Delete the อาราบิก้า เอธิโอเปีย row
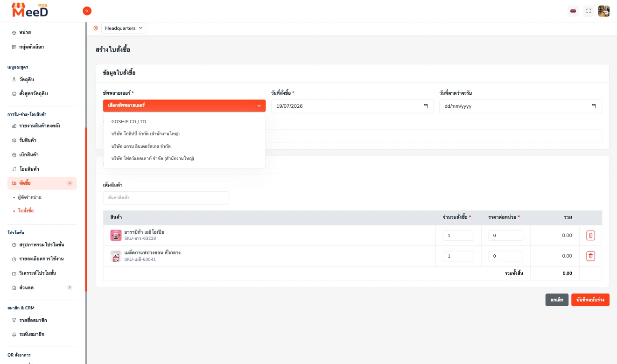The width and height of the screenshot is (617, 364). pyautogui.click(x=590, y=236)
